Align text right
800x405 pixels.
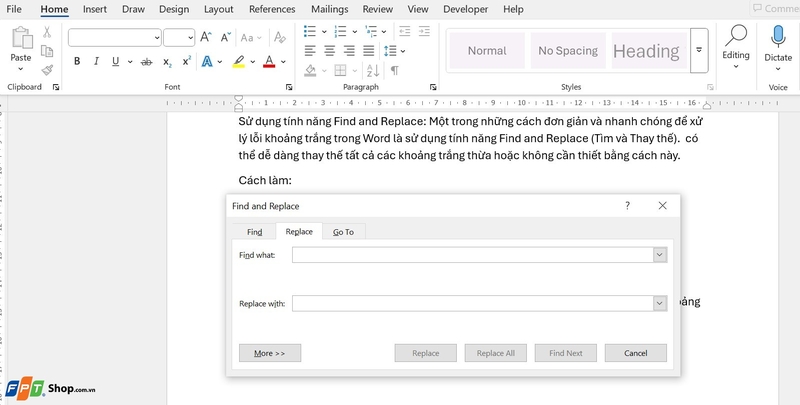click(349, 50)
